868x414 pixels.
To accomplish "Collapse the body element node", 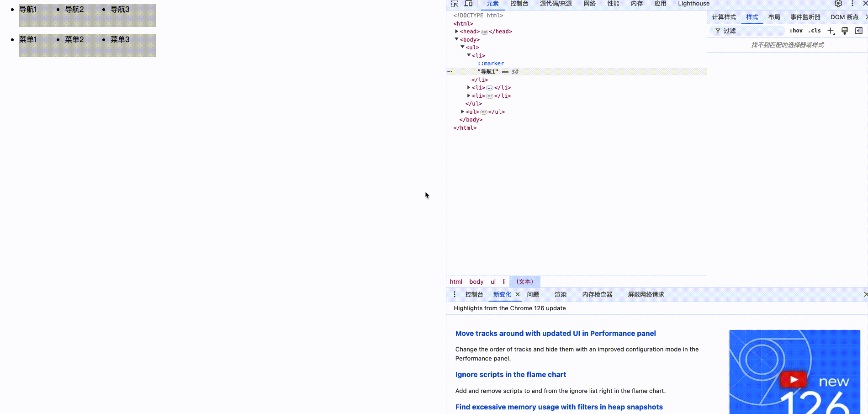I will 456,39.
